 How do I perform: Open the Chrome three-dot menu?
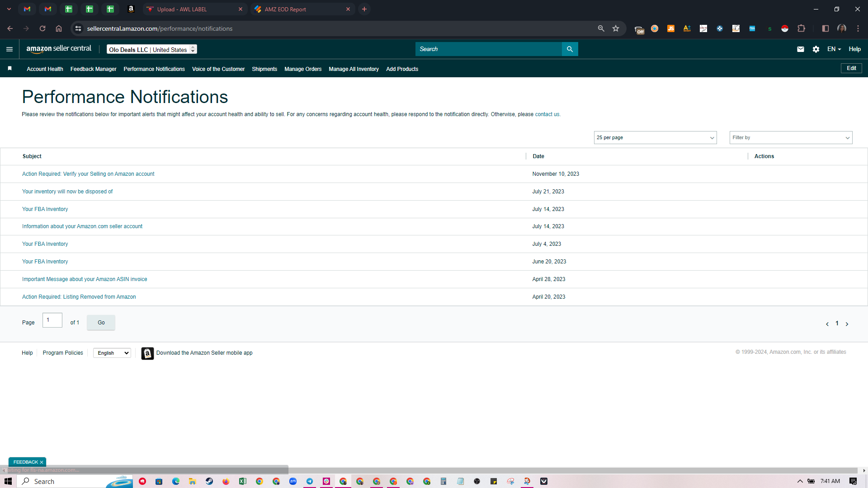click(858, 28)
